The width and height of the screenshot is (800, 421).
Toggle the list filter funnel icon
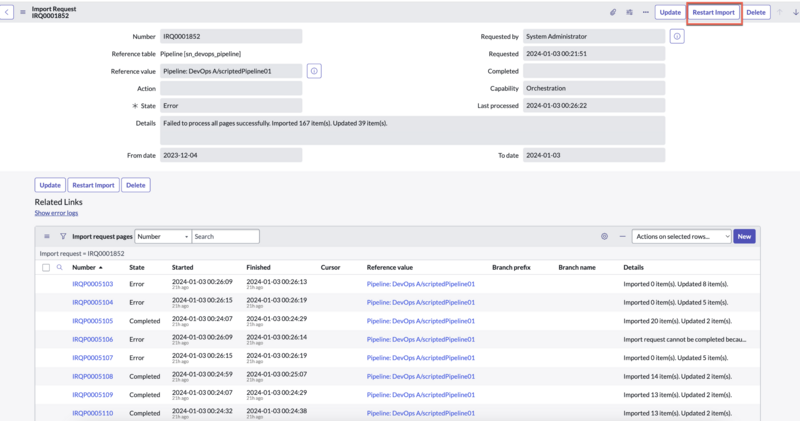pyautogui.click(x=63, y=236)
